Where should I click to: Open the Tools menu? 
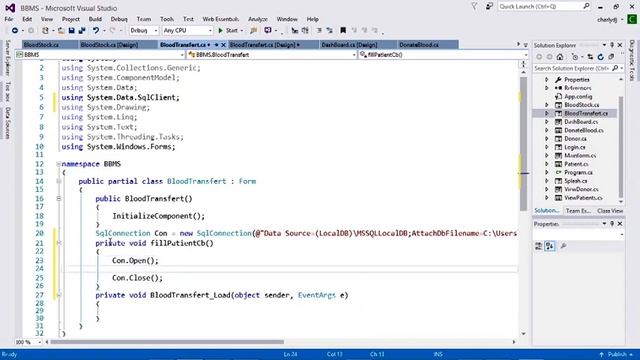coord(167,19)
